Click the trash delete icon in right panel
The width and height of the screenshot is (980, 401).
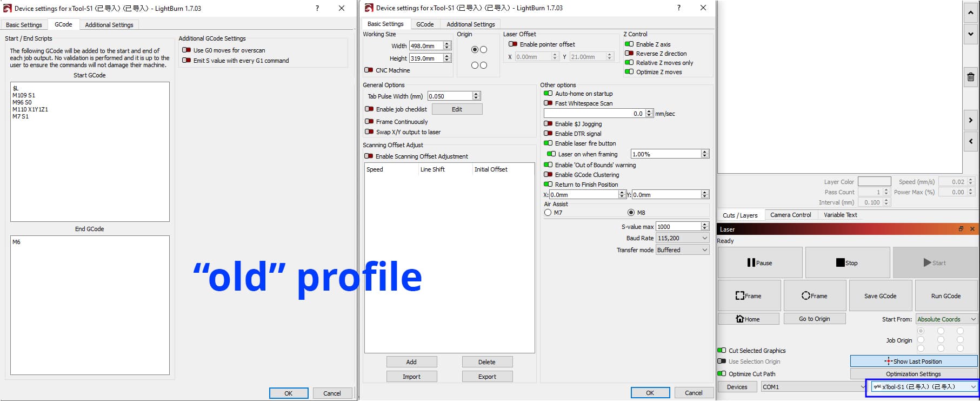pos(971,77)
